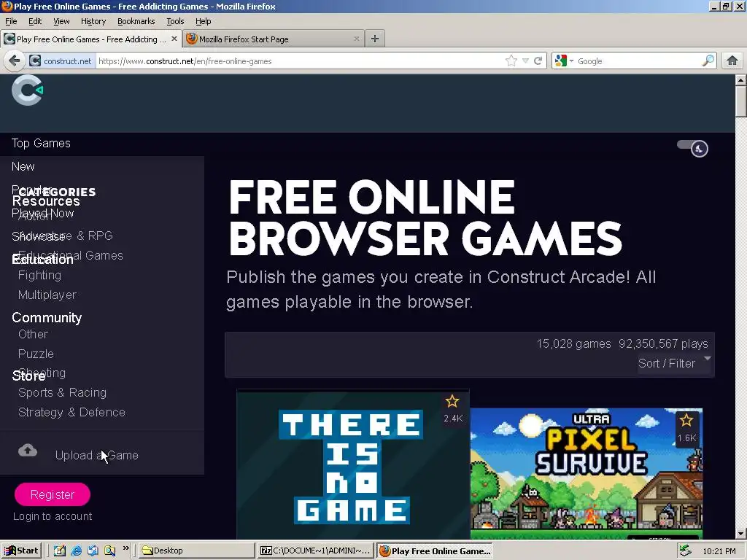This screenshot has height=560, width=747.
Task: Click the first quick launch icon
Action: click(60, 551)
